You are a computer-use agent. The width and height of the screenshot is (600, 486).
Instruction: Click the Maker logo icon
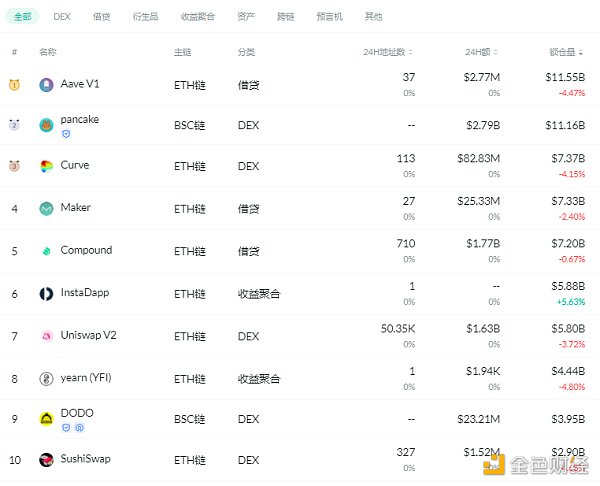click(x=46, y=209)
